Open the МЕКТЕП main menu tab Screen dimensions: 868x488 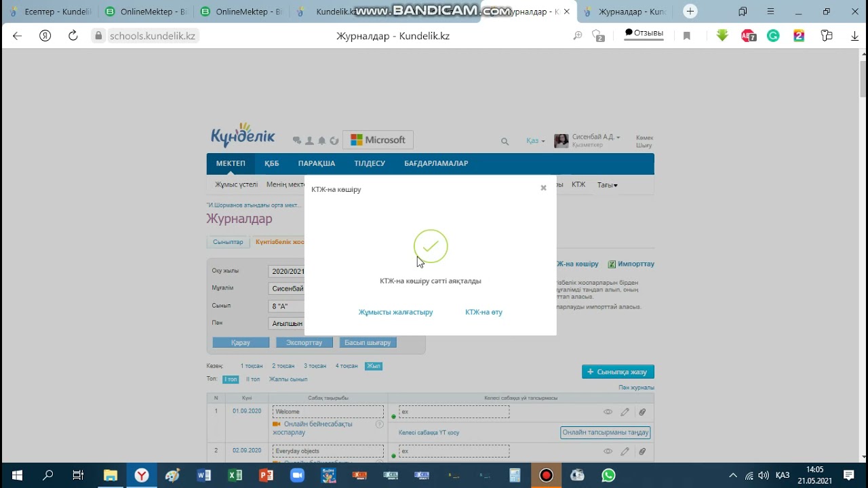231,163
